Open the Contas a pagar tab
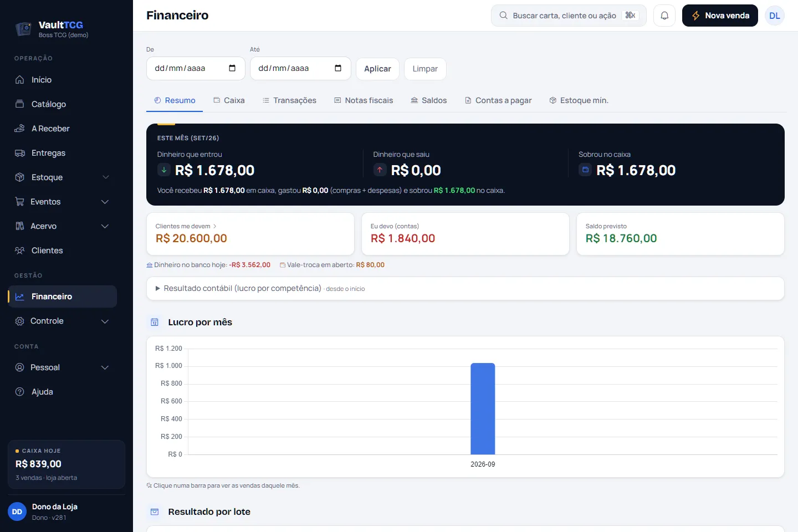Image resolution: width=798 pixels, height=532 pixels. point(498,100)
